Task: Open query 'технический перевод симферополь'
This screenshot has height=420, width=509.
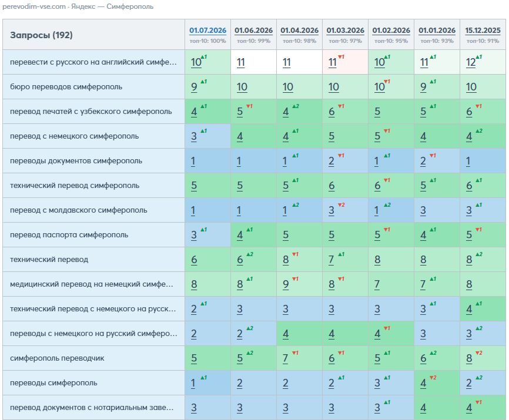Action: pos(75,186)
